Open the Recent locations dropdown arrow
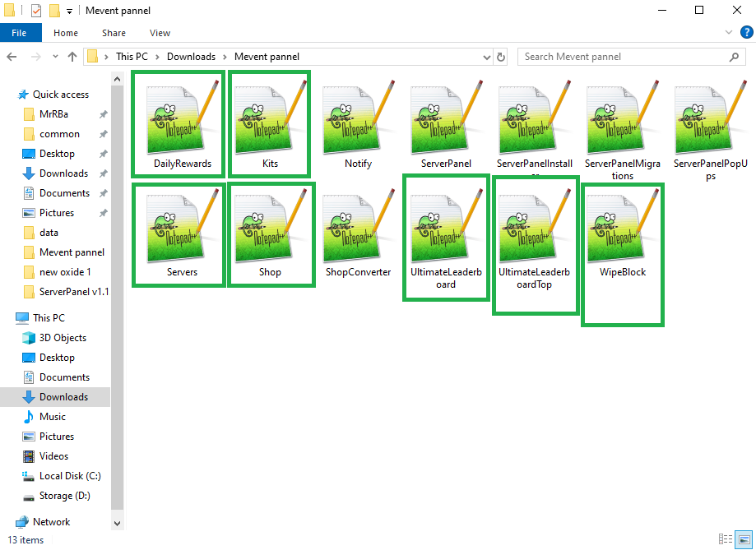Viewport: 756px width, 550px height. coord(55,57)
